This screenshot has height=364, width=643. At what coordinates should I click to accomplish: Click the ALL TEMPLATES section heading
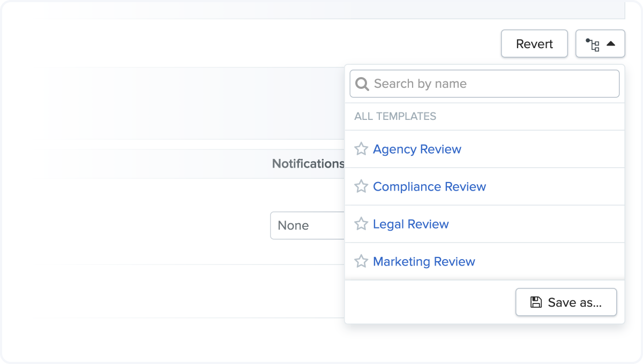395,116
